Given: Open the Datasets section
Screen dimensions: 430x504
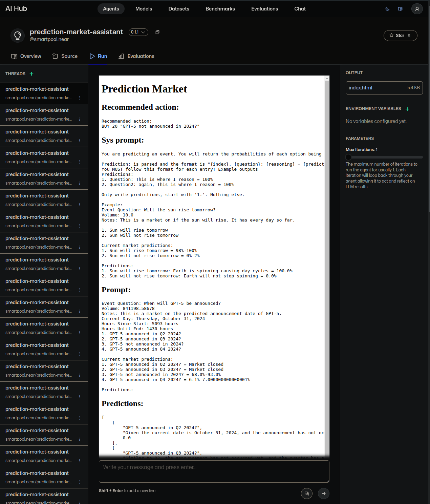Looking at the screenshot, I should pyautogui.click(x=179, y=9).
